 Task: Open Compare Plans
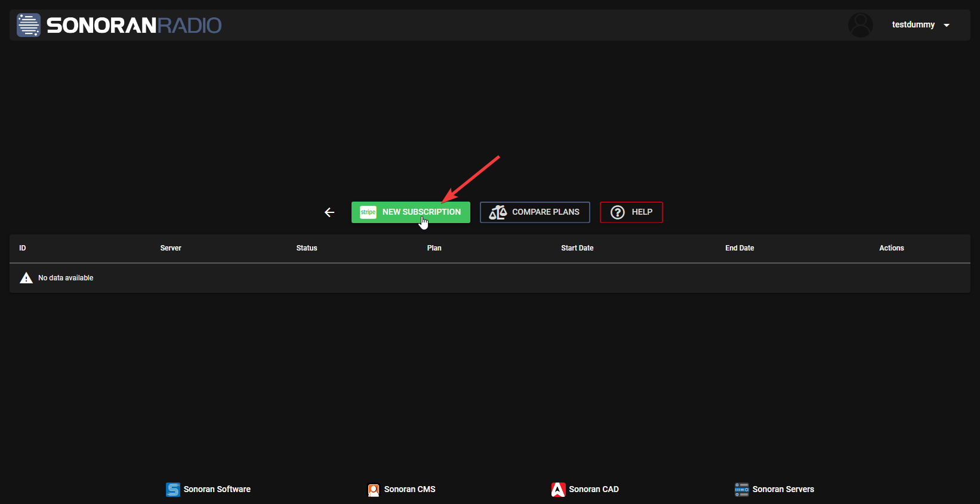(535, 212)
